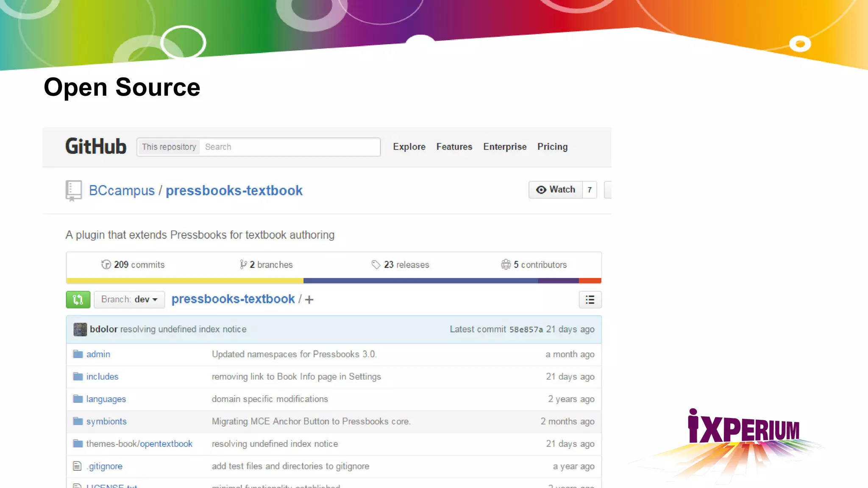Open the themes-book/opentextbook folder
The image size is (868, 488).
139,444
